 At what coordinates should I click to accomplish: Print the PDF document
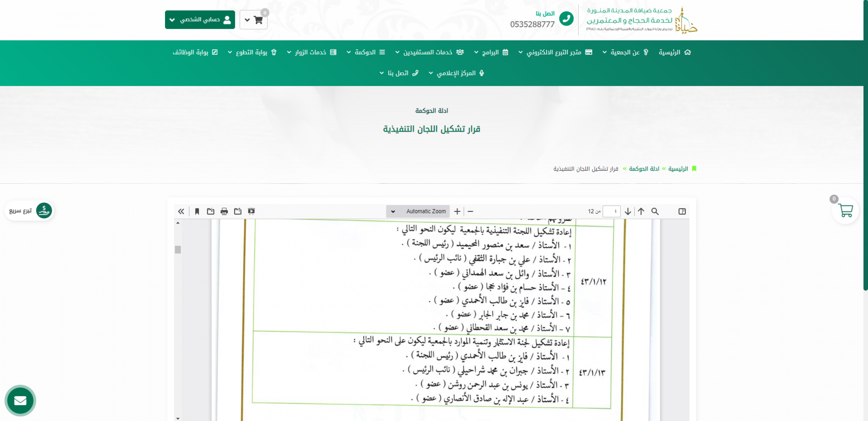[224, 211]
